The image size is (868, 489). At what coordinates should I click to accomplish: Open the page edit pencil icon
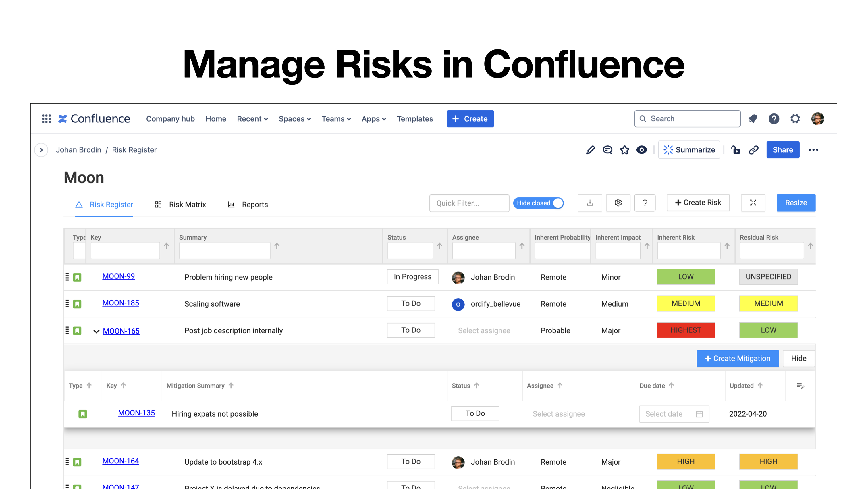click(590, 150)
